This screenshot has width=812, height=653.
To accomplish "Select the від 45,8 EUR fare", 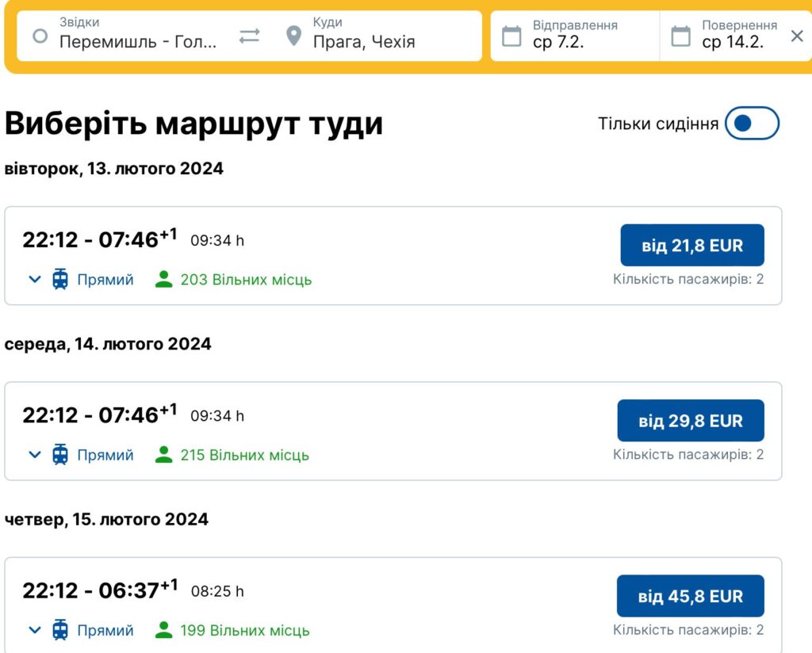I will coord(691,596).
